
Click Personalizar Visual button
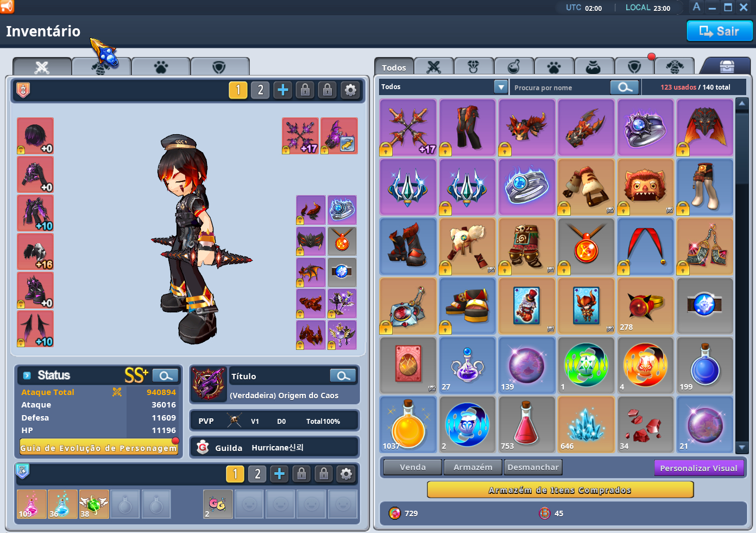coord(698,468)
